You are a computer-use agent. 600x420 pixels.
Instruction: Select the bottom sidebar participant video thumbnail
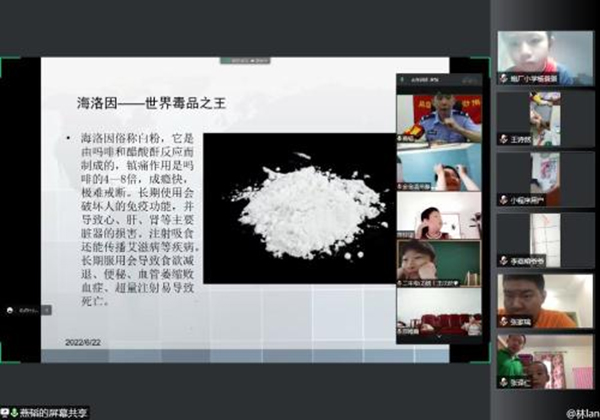(x=545, y=360)
